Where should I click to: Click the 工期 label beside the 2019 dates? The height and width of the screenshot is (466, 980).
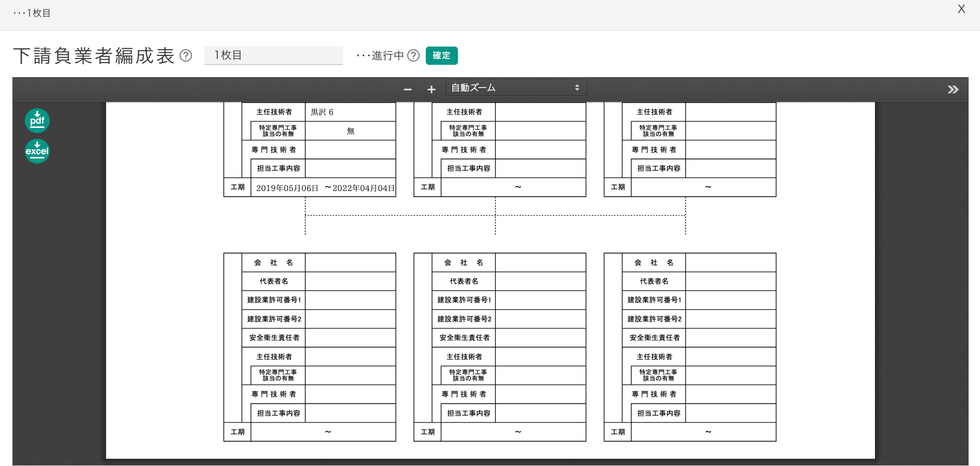tap(237, 187)
